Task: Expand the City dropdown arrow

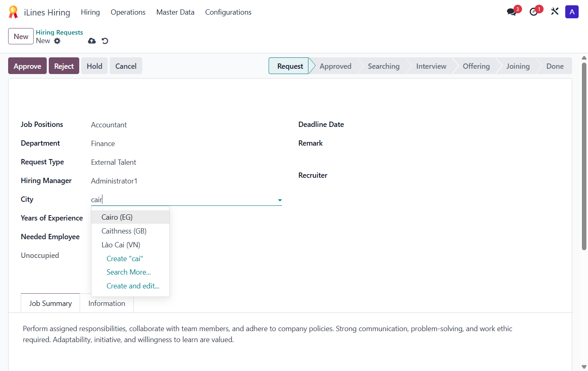Action: tap(280, 200)
